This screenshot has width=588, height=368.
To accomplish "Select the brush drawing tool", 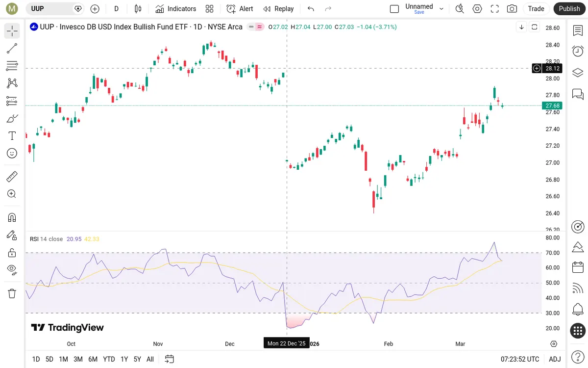I will coord(12,118).
